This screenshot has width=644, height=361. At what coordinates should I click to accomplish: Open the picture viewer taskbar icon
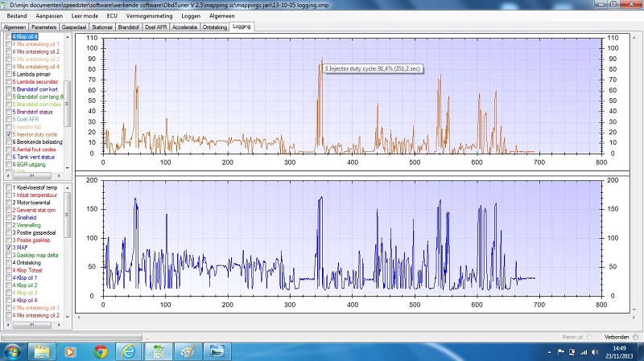pyautogui.click(x=217, y=351)
